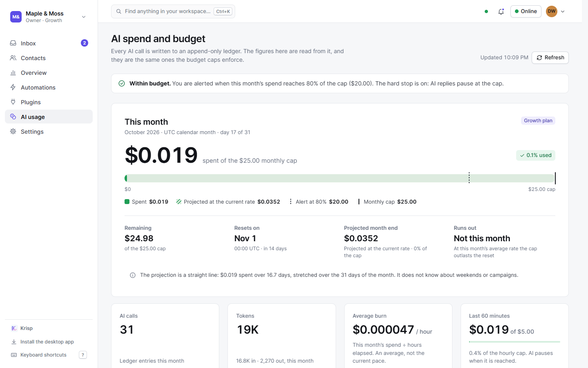Click the Automations lightning icon

coord(13,87)
